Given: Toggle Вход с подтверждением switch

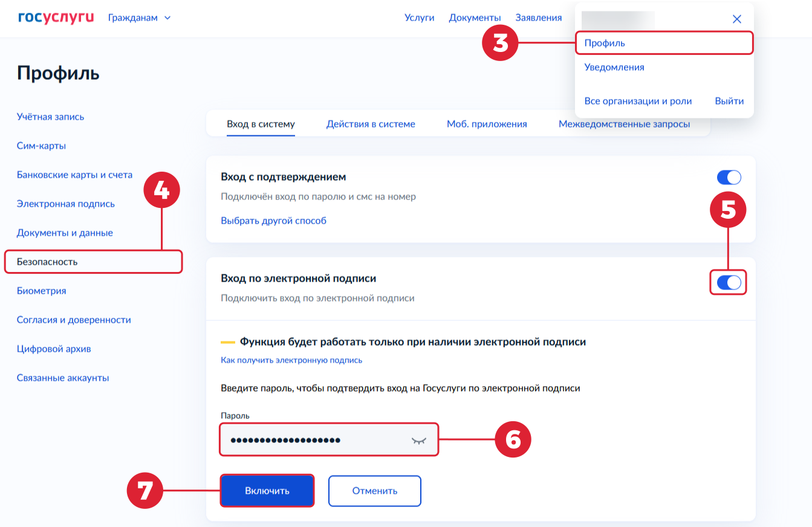Looking at the screenshot, I should click(x=729, y=177).
